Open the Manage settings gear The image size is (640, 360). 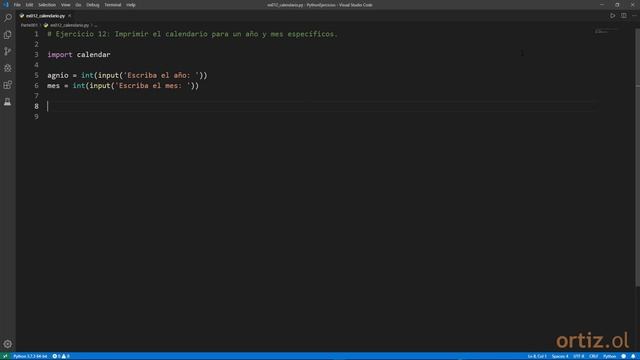[x=8, y=344]
